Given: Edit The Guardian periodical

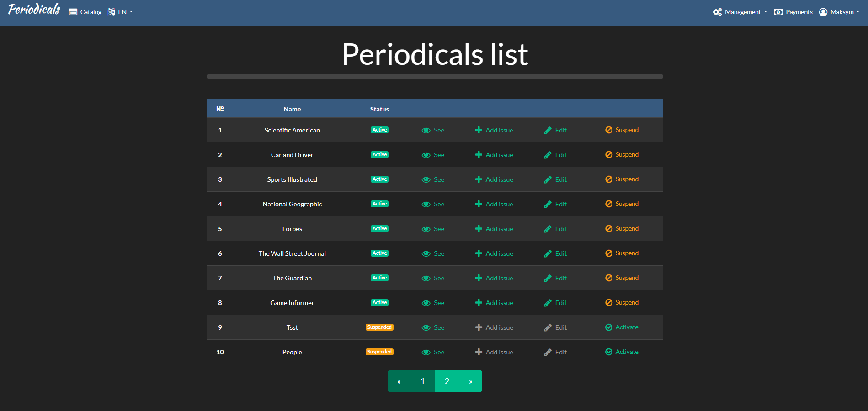Looking at the screenshot, I should pos(555,278).
